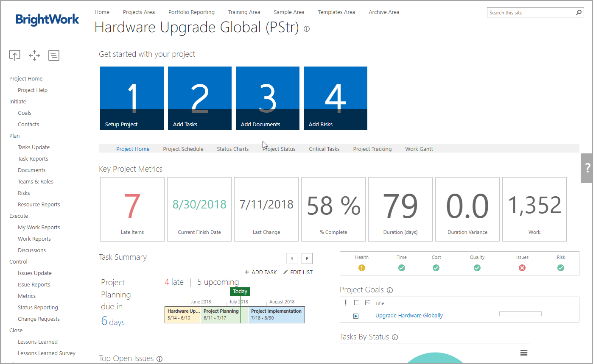Switch to Work Gantt tab
This screenshot has width=593, height=364.
click(x=419, y=149)
